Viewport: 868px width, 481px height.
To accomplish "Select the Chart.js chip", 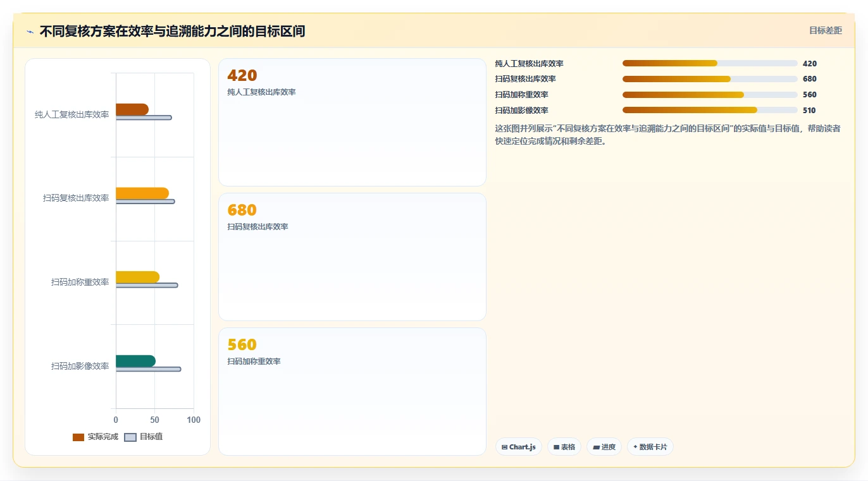I will tap(519, 447).
